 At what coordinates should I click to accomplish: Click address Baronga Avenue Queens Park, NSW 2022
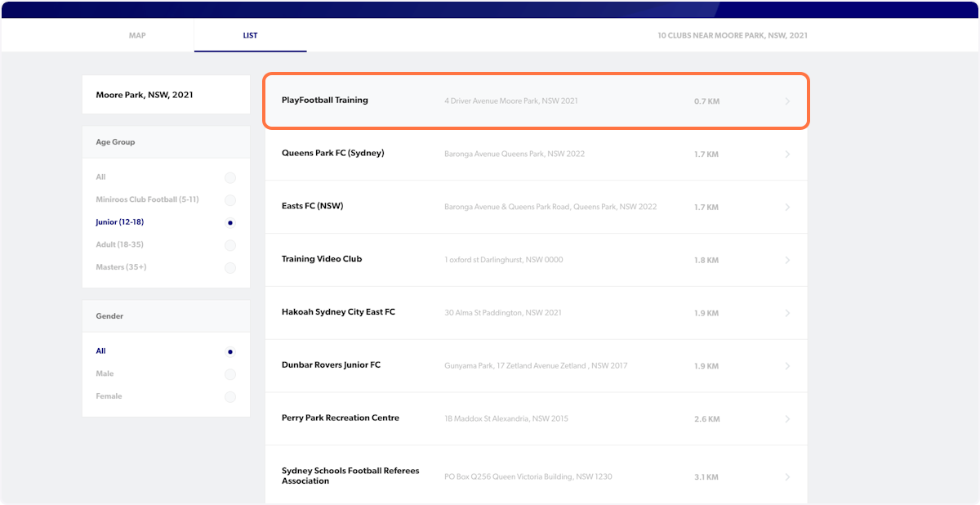pyautogui.click(x=514, y=154)
